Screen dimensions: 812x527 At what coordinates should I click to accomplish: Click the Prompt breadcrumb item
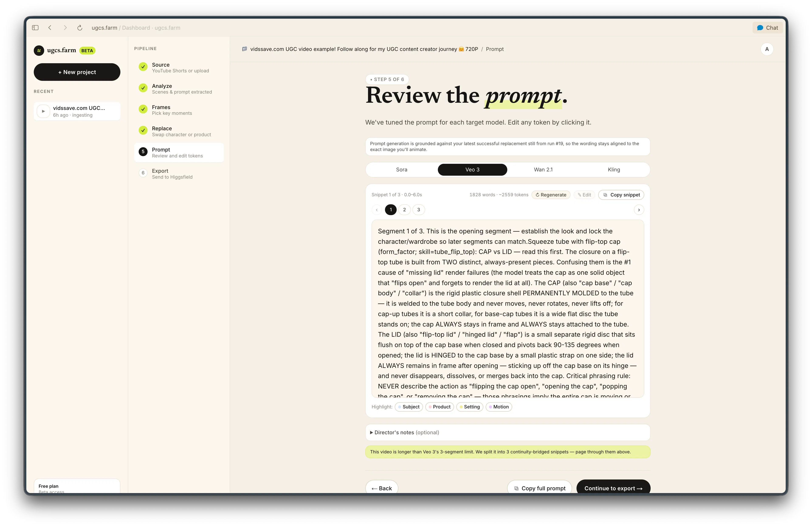(x=495, y=49)
